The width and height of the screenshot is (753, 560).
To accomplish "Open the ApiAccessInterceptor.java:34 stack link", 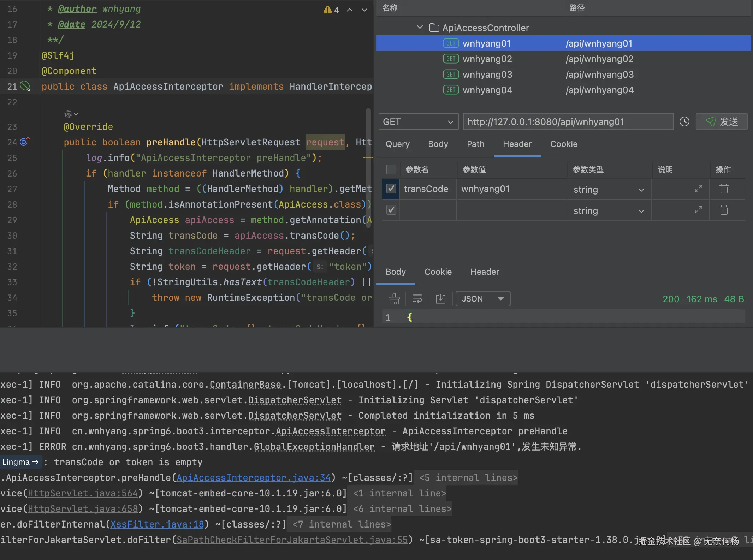I will pyautogui.click(x=253, y=478).
